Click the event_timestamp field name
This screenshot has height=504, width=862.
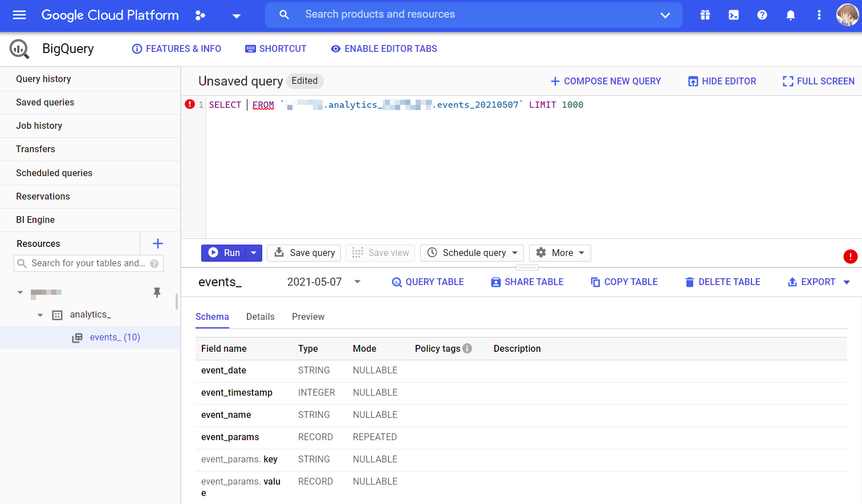coord(237,393)
